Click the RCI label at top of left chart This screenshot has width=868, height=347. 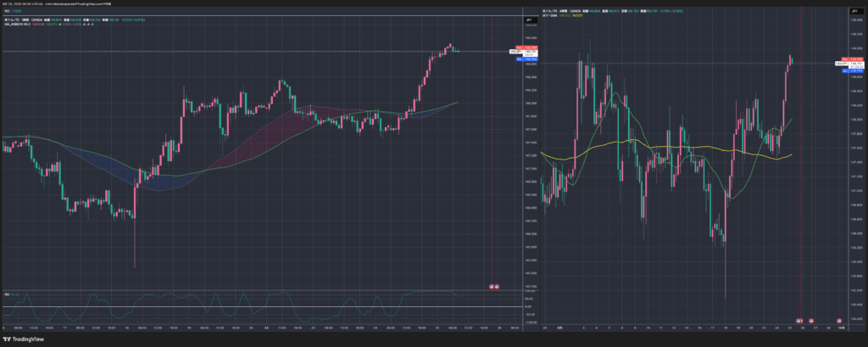[8, 13]
